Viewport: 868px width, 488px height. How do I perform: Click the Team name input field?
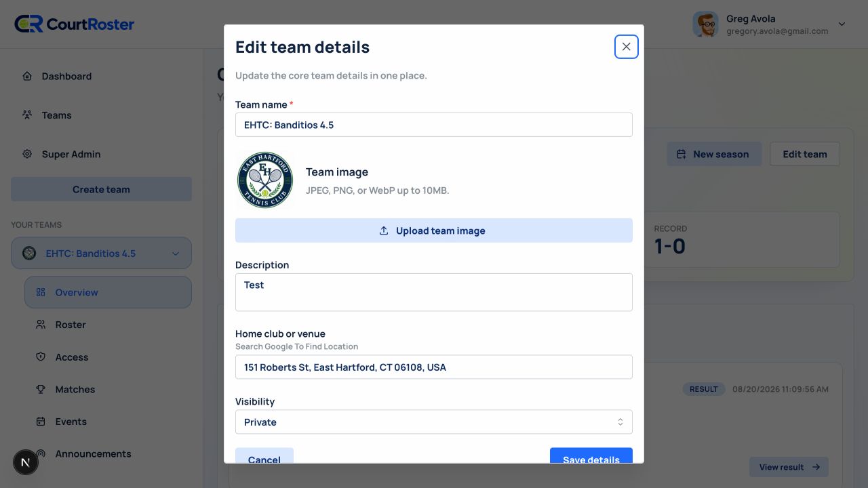click(x=434, y=125)
